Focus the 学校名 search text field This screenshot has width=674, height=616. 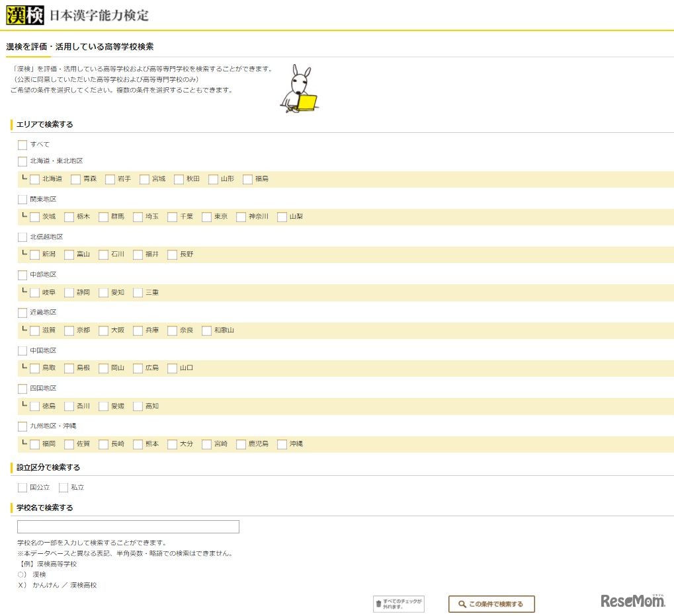click(x=128, y=527)
